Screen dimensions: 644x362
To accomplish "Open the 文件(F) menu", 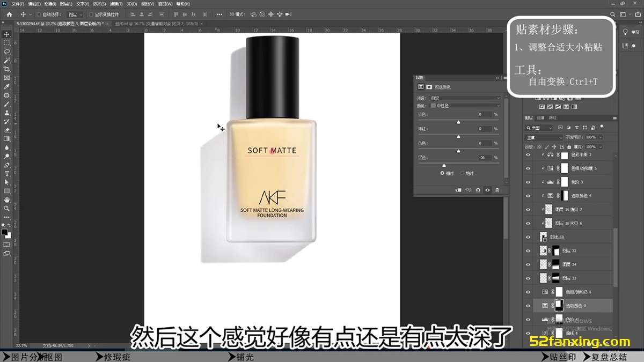I will (18, 4).
